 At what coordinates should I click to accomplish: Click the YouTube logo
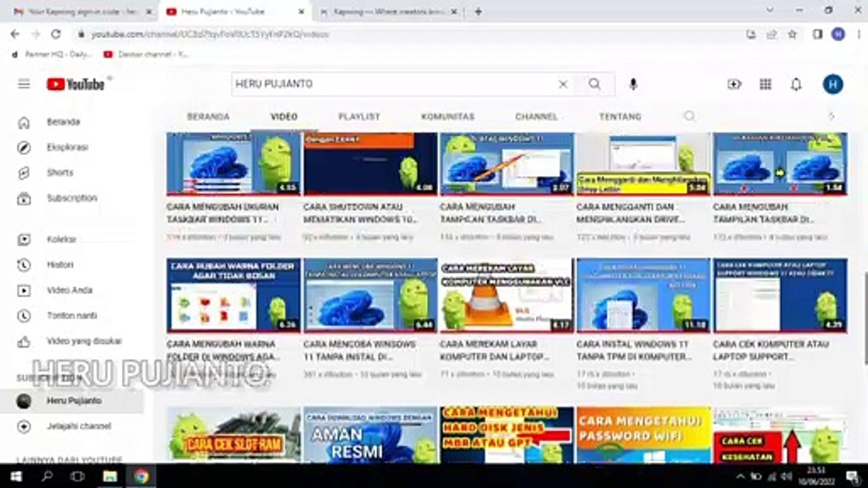coord(76,84)
